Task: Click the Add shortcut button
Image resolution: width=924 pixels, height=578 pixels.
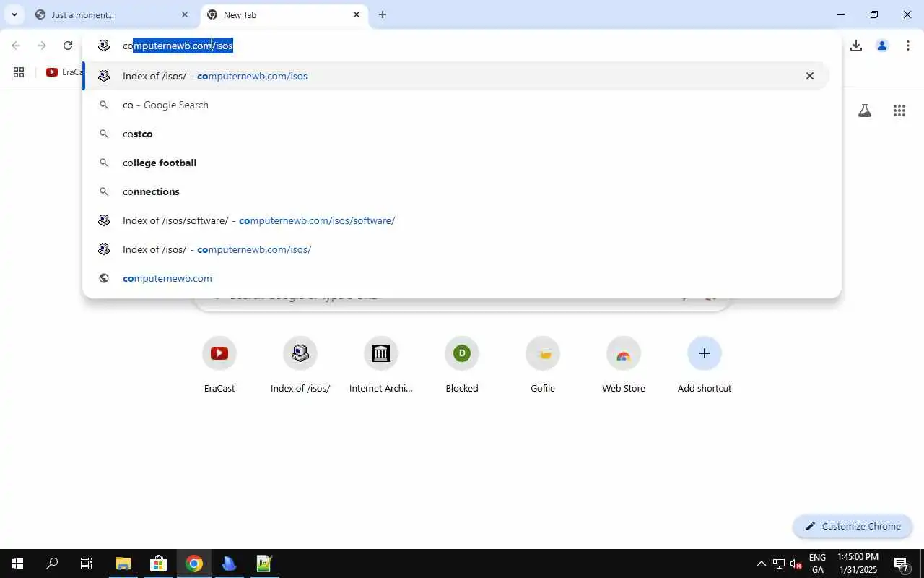Action: (x=705, y=365)
